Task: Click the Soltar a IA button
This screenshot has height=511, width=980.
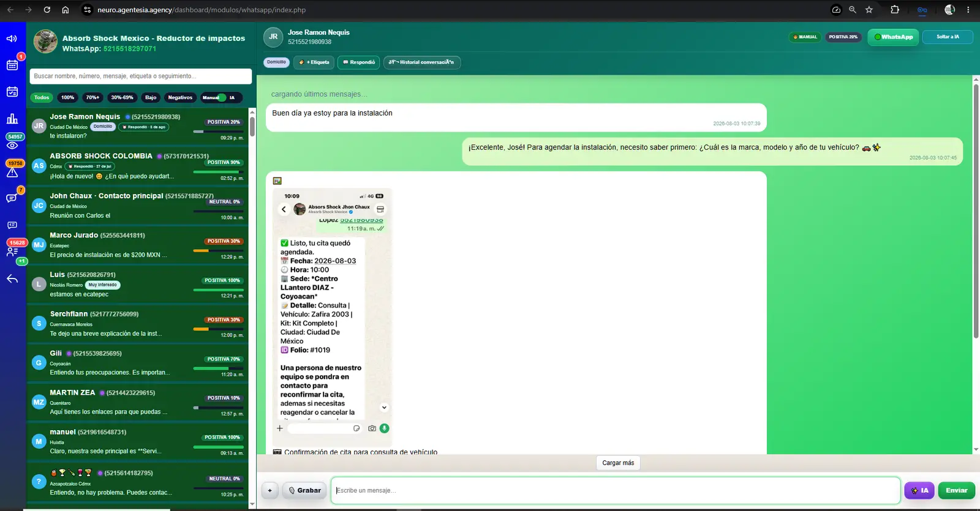Action: [948, 37]
